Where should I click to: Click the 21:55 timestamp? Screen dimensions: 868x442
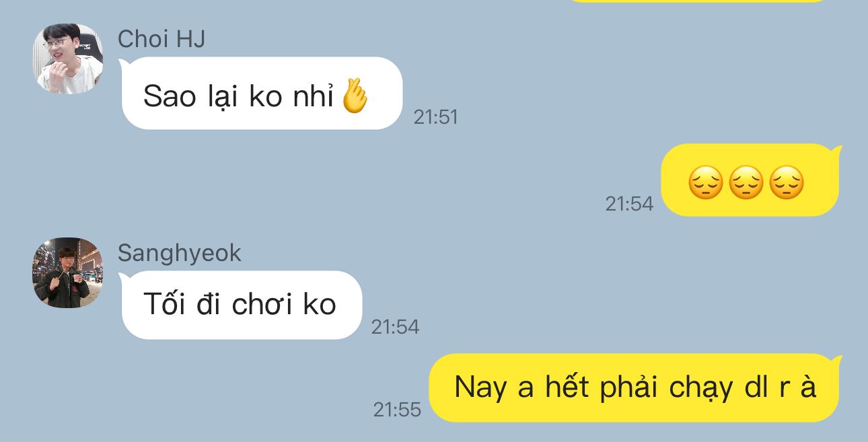pos(397,409)
